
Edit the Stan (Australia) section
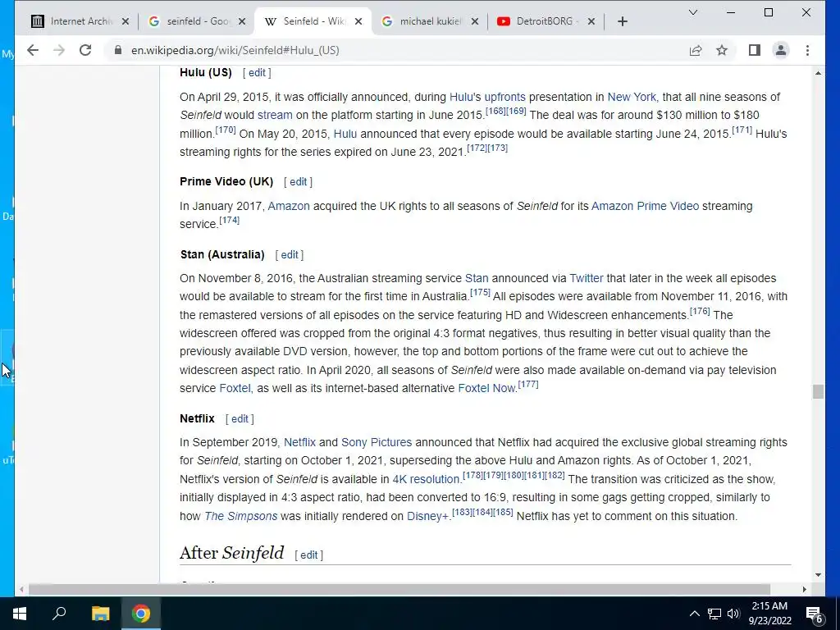point(290,255)
